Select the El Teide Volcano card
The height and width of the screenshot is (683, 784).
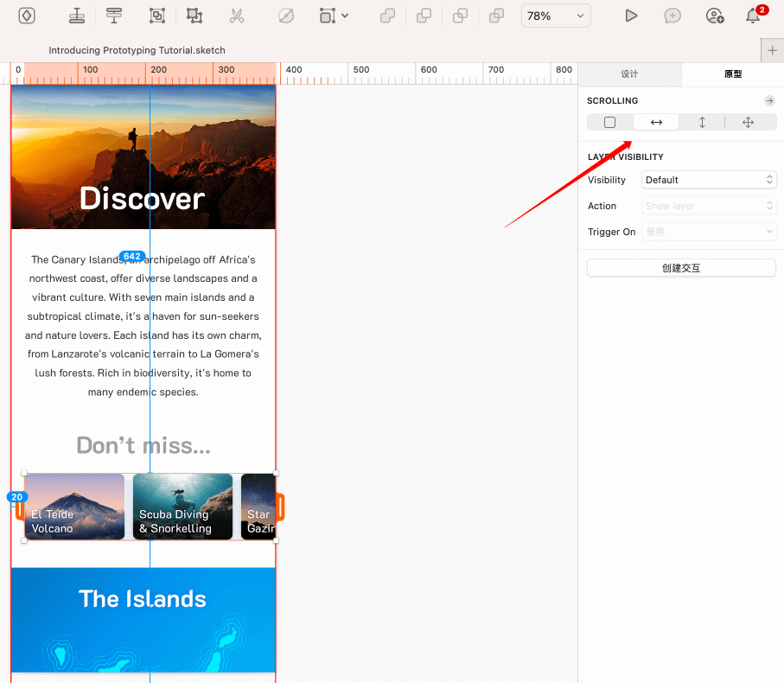click(x=75, y=507)
